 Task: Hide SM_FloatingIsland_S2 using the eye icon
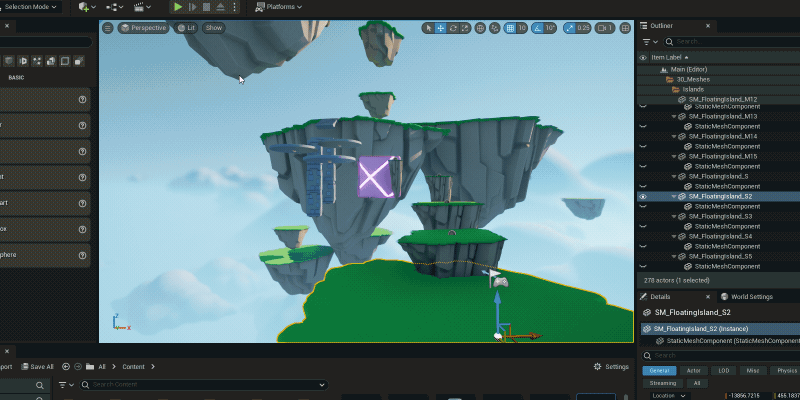point(643,197)
